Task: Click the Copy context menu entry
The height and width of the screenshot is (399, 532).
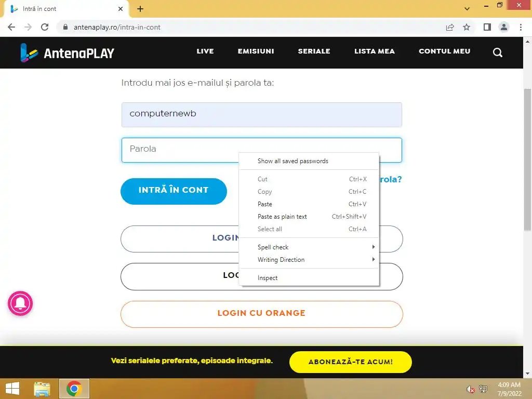Action: [309, 192]
